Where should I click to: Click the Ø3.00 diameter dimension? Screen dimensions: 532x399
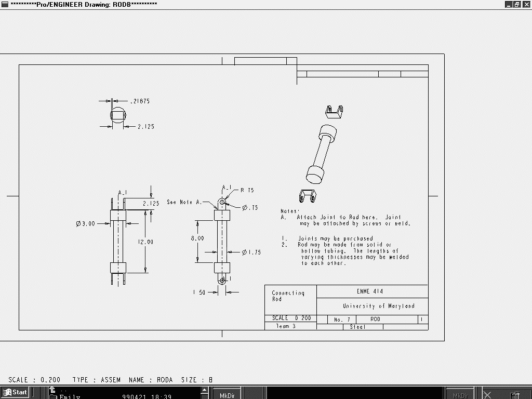click(x=86, y=224)
